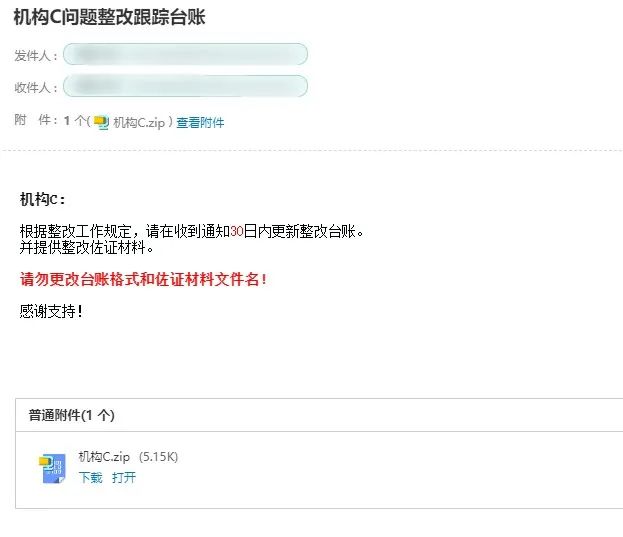
Task: Select the blurred 发件人 sender field
Action: 185,54
